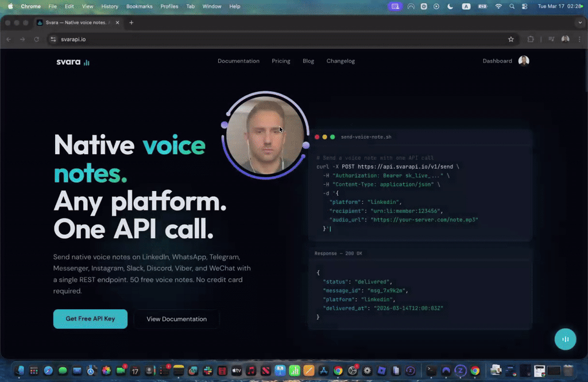Click Get Free API Key button

tap(90, 319)
